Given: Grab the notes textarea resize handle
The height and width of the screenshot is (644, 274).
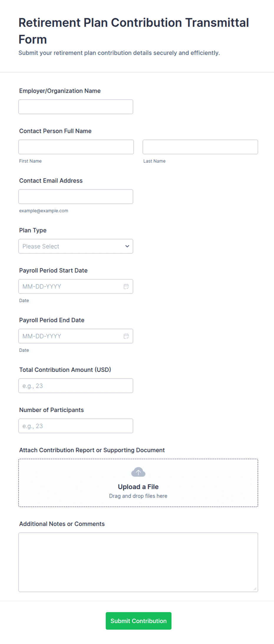Looking at the screenshot, I should click(x=255, y=589).
